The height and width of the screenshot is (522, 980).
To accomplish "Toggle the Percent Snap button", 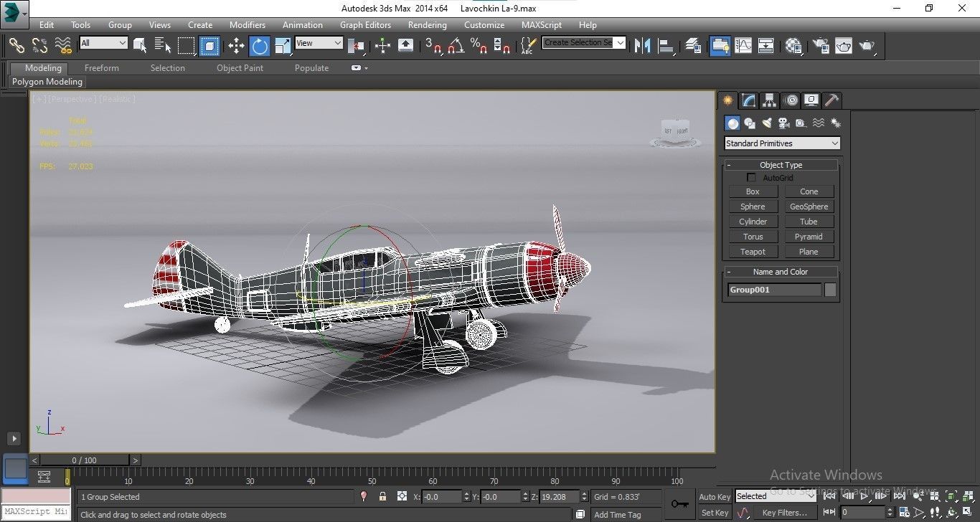I will 479,46.
